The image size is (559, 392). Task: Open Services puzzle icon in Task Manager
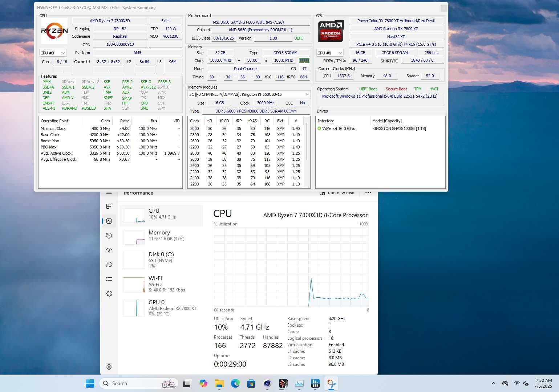[x=109, y=293]
